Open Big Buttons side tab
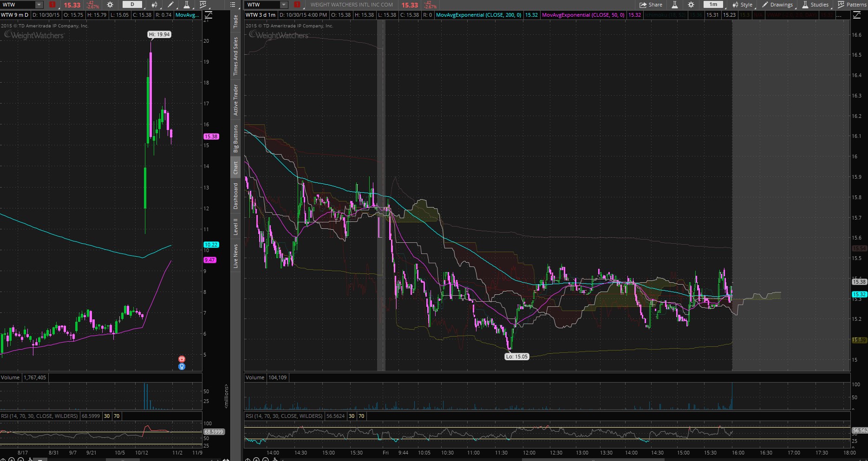868x461 pixels. [235, 138]
